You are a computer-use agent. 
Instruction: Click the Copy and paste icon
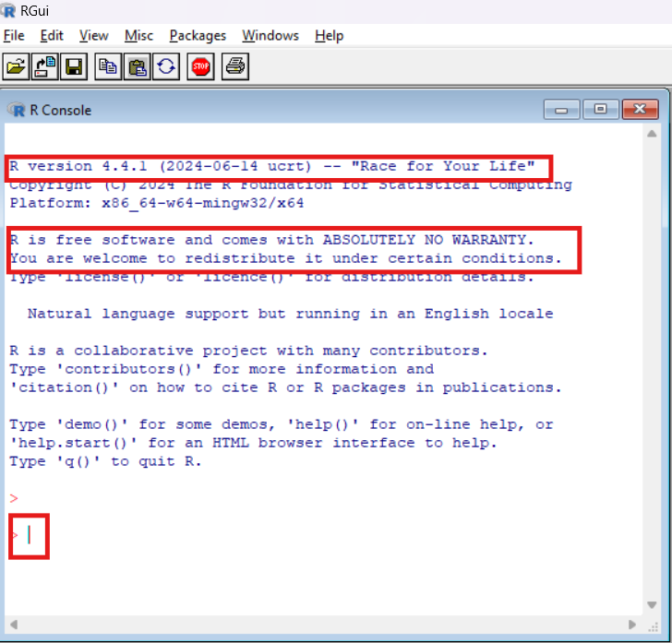pyautogui.click(x=166, y=66)
